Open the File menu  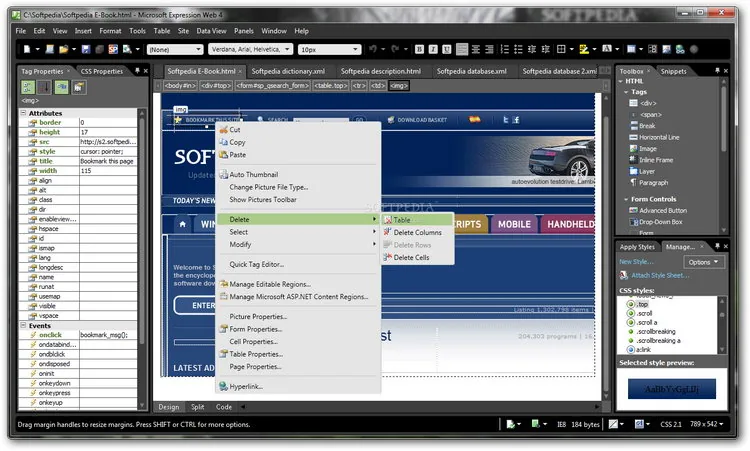point(21,31)
